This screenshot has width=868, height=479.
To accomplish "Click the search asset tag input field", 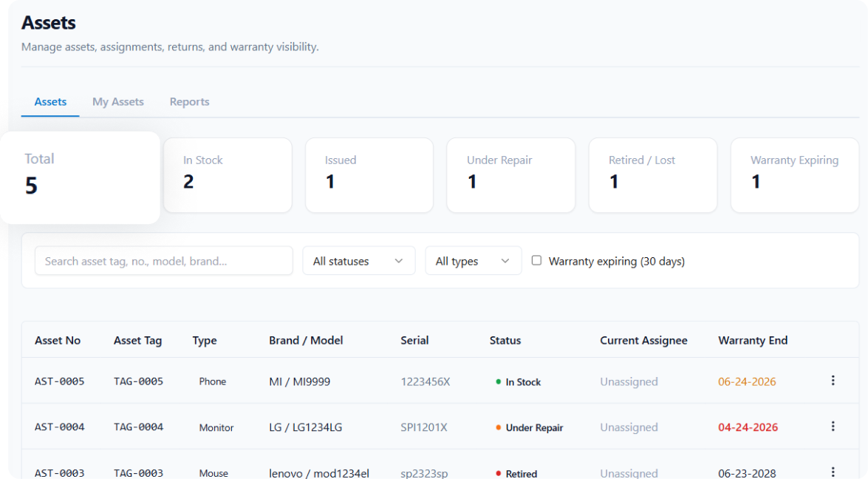I will point(164,260).
